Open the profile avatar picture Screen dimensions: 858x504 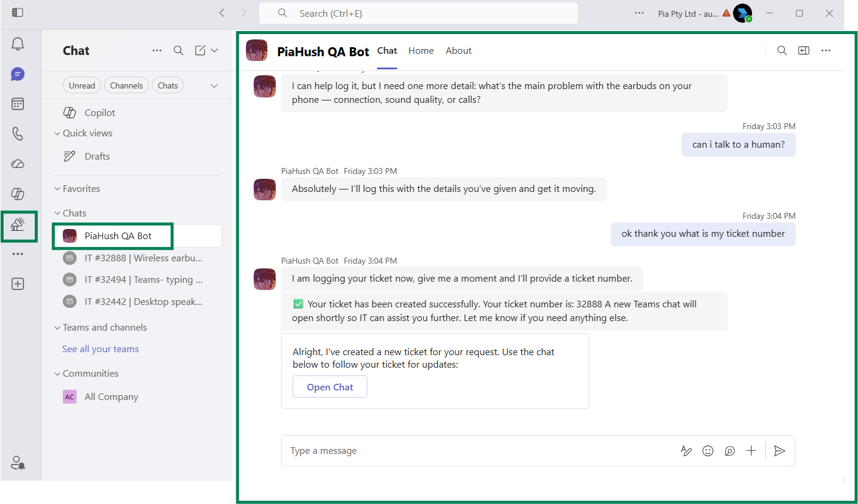[x=743, y=13]
